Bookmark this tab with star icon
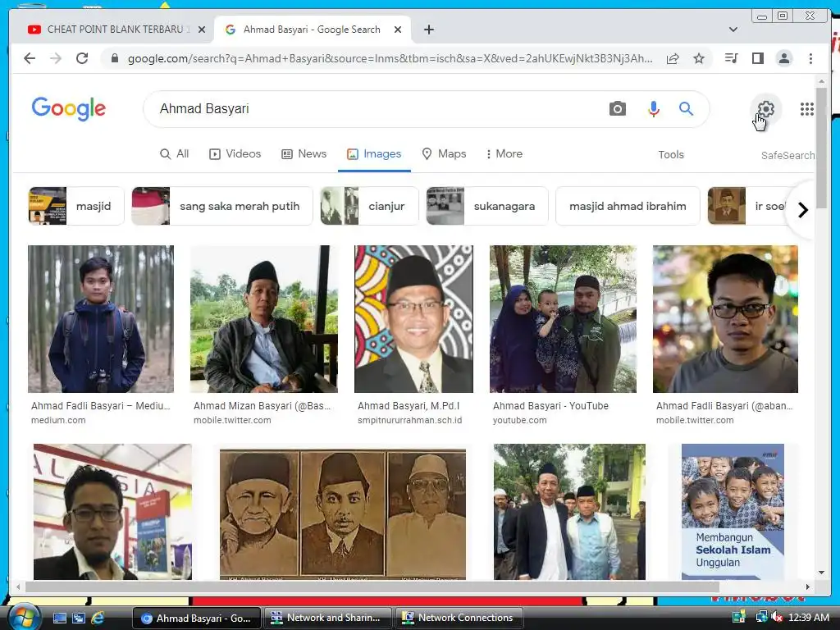840x630 pixels. tap(699, 58)
